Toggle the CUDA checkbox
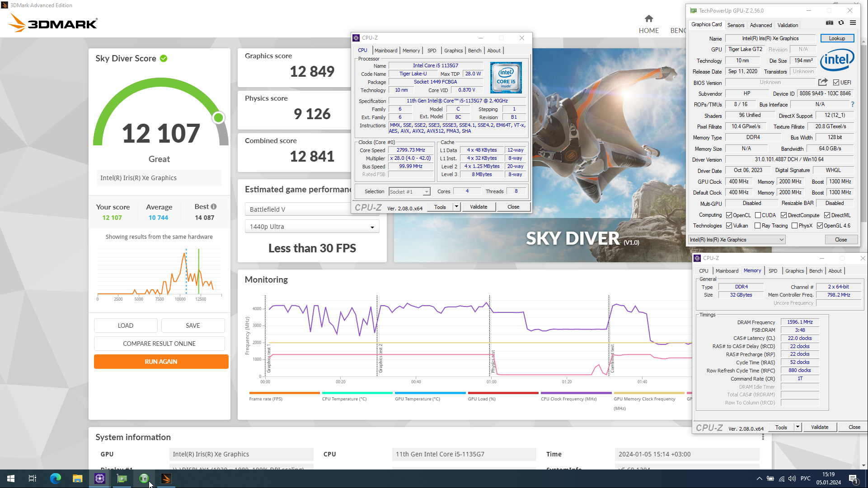The image size is (868, 488). point(758,215)
